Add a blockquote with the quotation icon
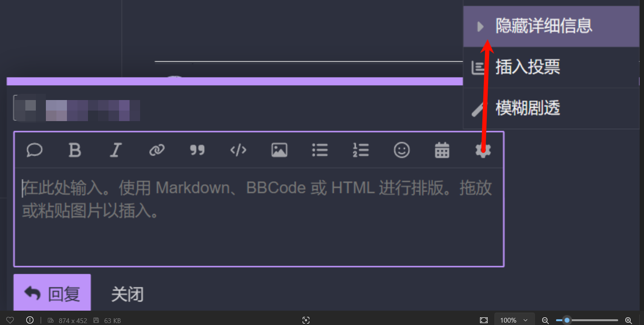The image size is (644, 325). click(197, 150)
